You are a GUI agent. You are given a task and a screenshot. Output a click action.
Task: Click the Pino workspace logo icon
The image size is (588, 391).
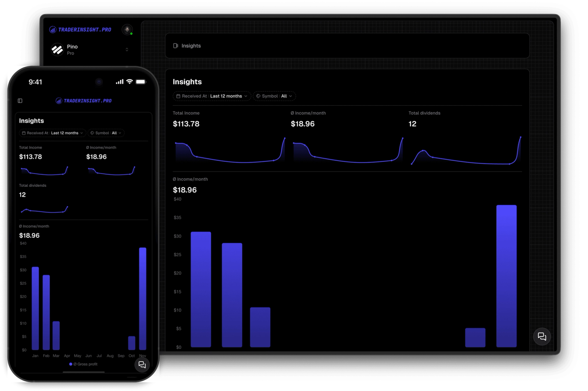coord(57,49)
